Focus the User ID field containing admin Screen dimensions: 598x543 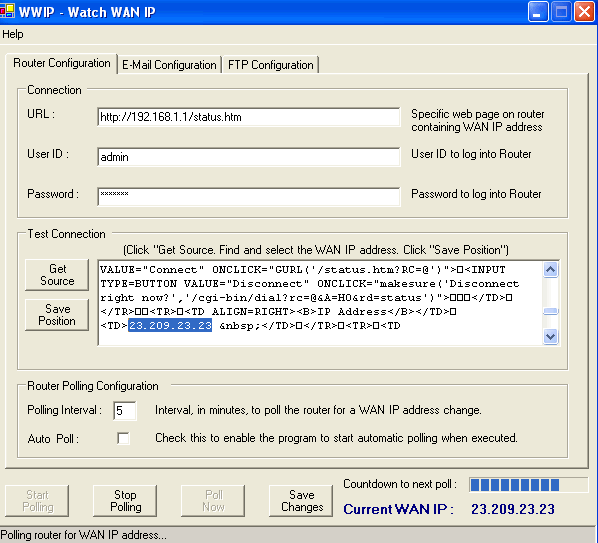[x=249, y=157]
